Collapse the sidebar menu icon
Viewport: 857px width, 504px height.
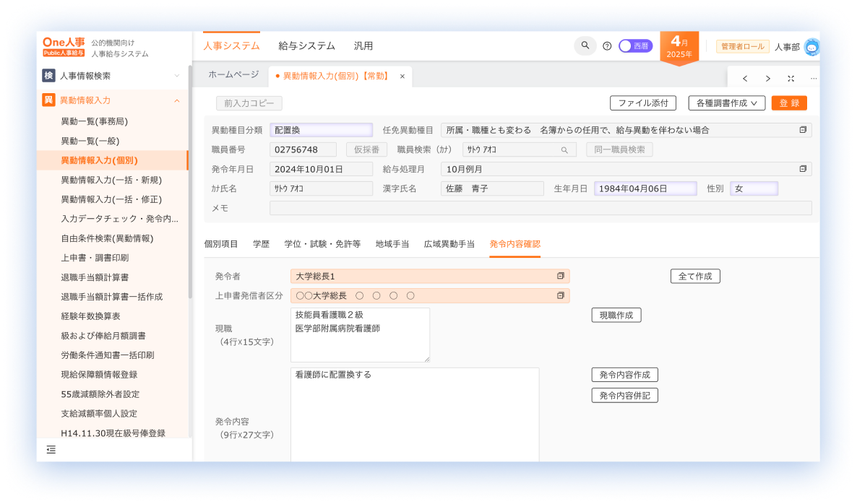(x=51, y=449)
